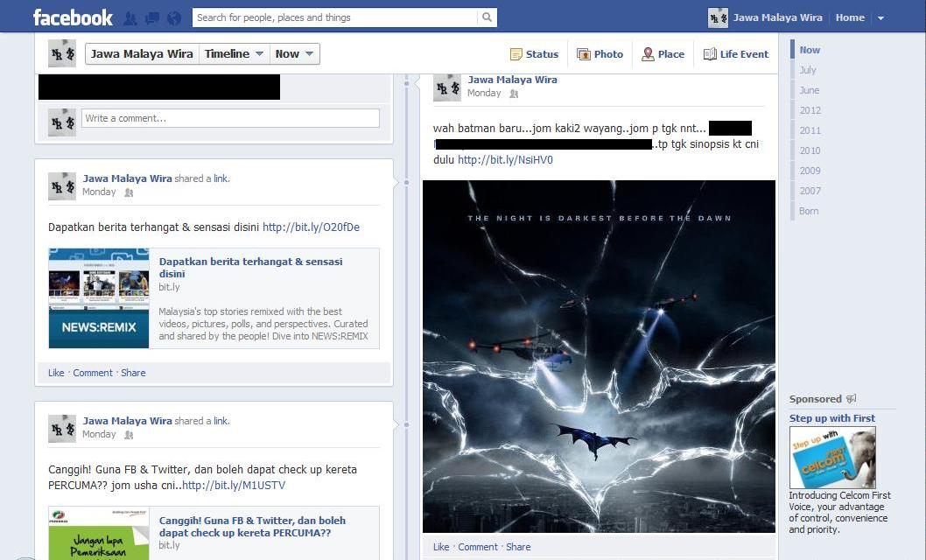926x560 pixels.
Task: Click audience friends icon on Batman post
Action: coord(514,94)
